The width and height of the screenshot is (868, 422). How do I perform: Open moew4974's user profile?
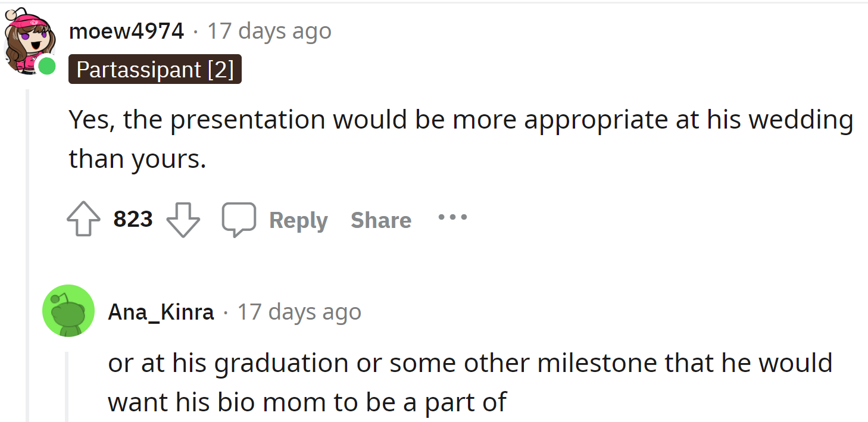[x=126, y=31]
